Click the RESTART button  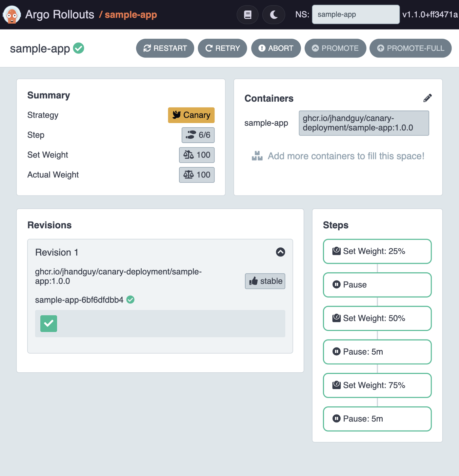[x=165, y=48]
